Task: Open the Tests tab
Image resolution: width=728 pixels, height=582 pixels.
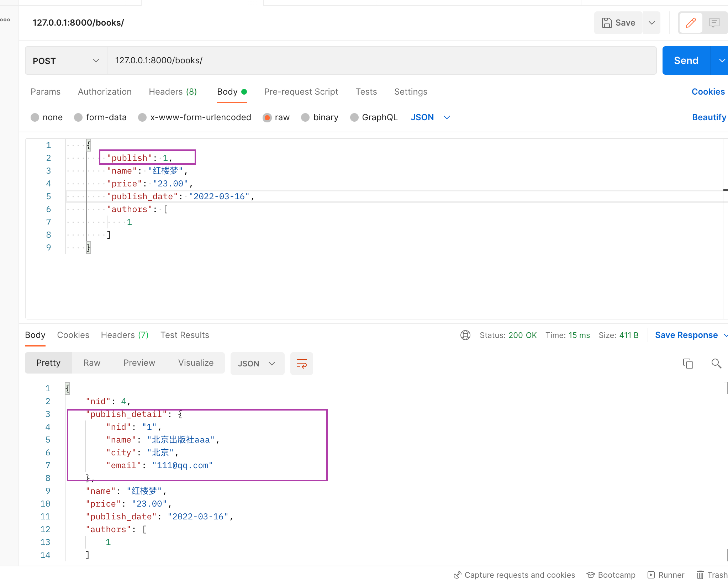Action: (x=366, y=92)
